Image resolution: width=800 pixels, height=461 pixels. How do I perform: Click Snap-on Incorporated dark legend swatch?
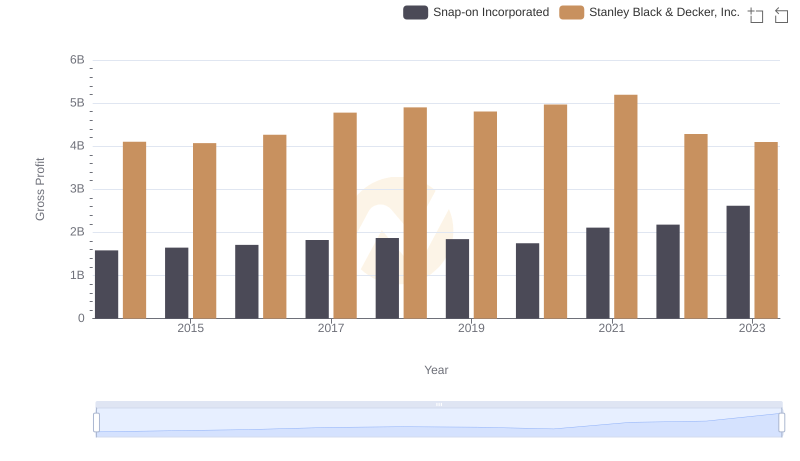[415, 12]
